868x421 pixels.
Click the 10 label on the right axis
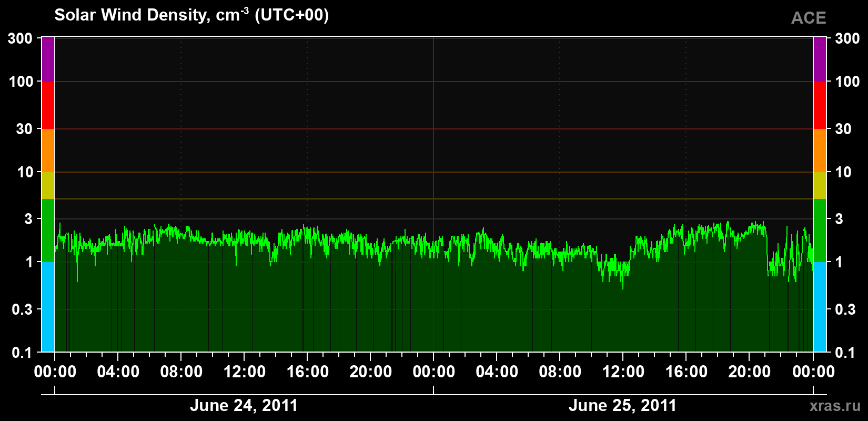tap(843, 172)
